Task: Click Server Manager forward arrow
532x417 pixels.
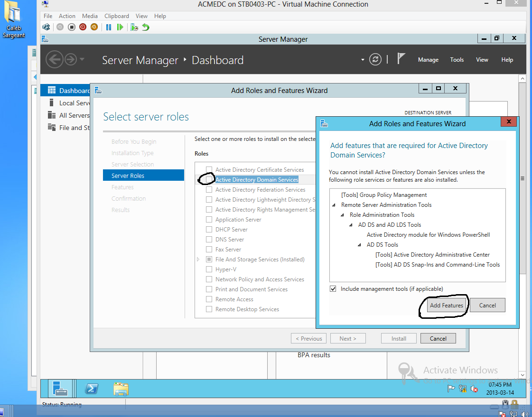Action: click(x=71, y=60)
